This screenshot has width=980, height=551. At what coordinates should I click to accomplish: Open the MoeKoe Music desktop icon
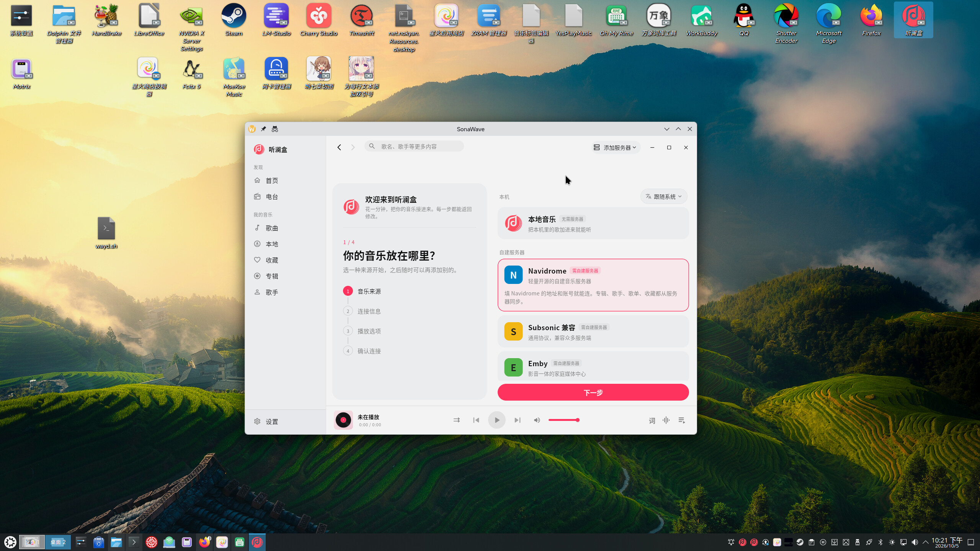tap(234, 77)
